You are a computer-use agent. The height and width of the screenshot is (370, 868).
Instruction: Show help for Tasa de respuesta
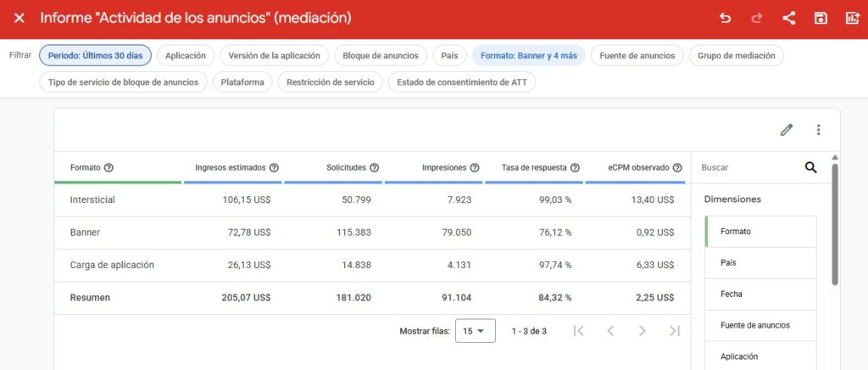575,168
